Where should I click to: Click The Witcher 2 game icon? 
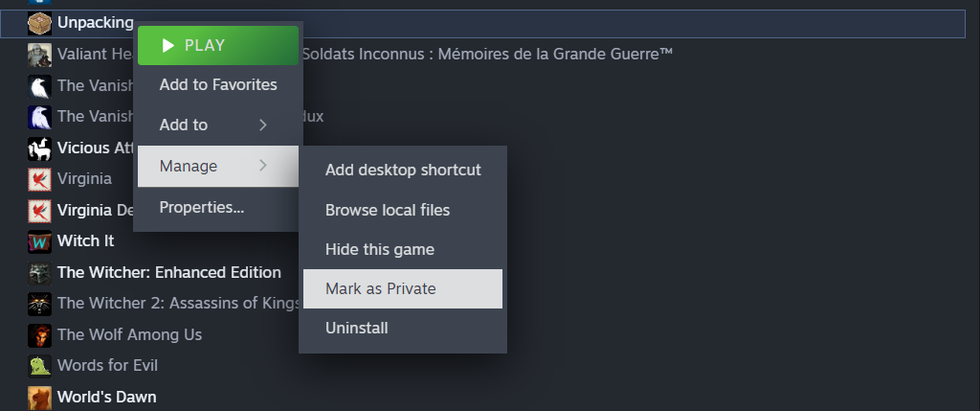coord(39,304)
